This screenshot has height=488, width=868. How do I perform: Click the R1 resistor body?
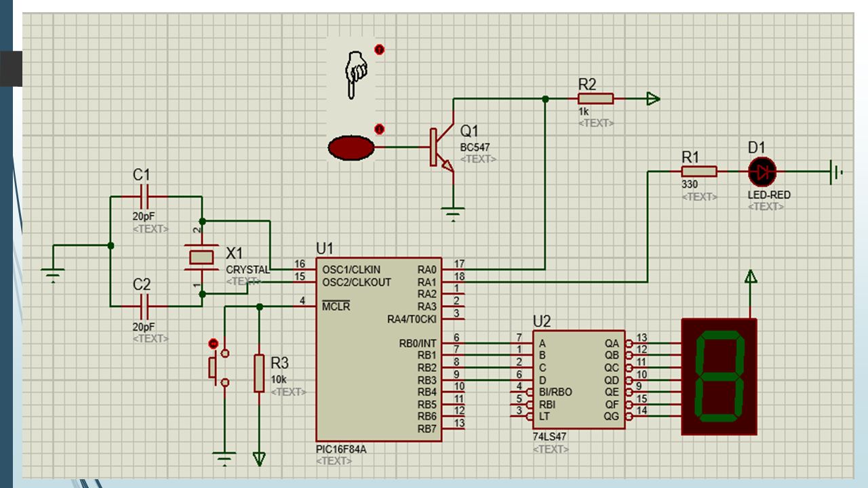coord(699,171)
